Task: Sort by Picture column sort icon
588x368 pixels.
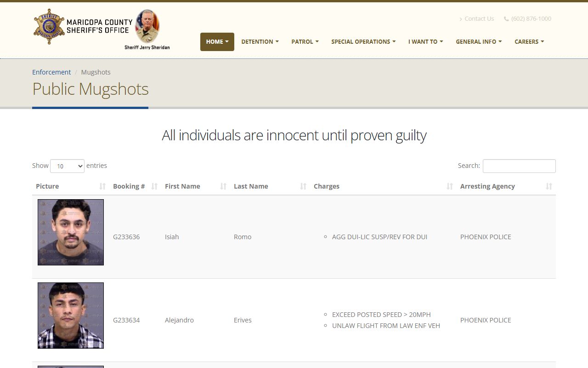Action: click(x=102, y=186)
